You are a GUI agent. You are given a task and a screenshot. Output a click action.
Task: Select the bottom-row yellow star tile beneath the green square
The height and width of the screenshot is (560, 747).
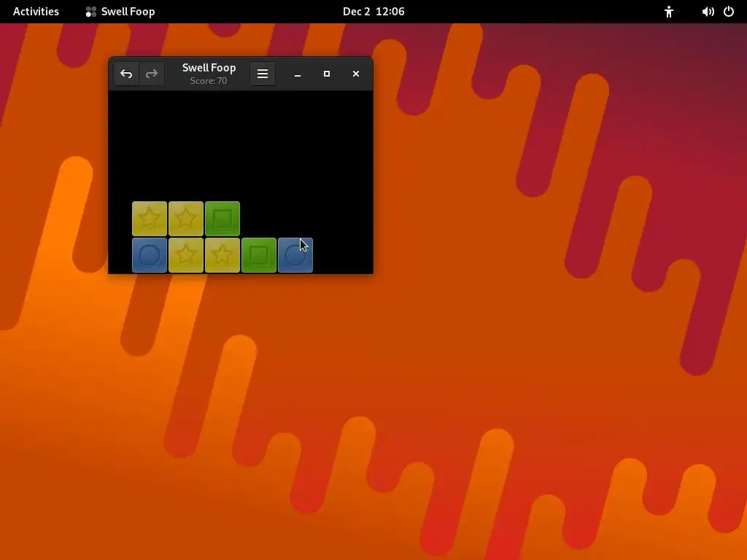[222, 255]
